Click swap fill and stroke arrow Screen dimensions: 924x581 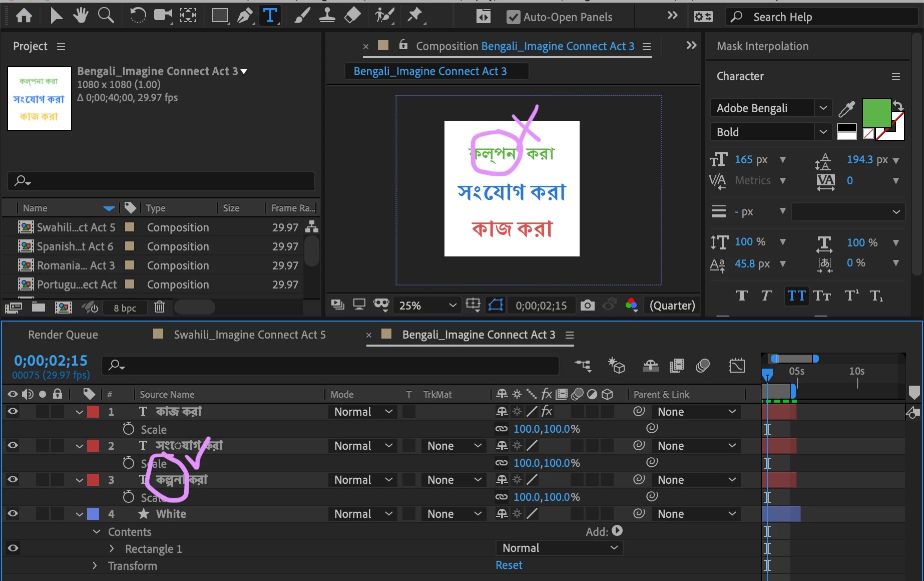(x=898, y=106)
